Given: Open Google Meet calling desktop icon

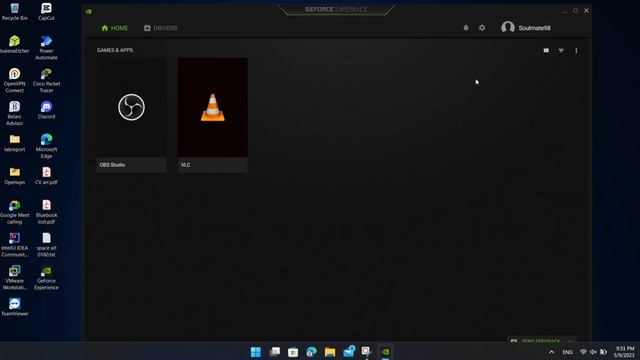Looking at the screenshot, I should tap(15, 212).
